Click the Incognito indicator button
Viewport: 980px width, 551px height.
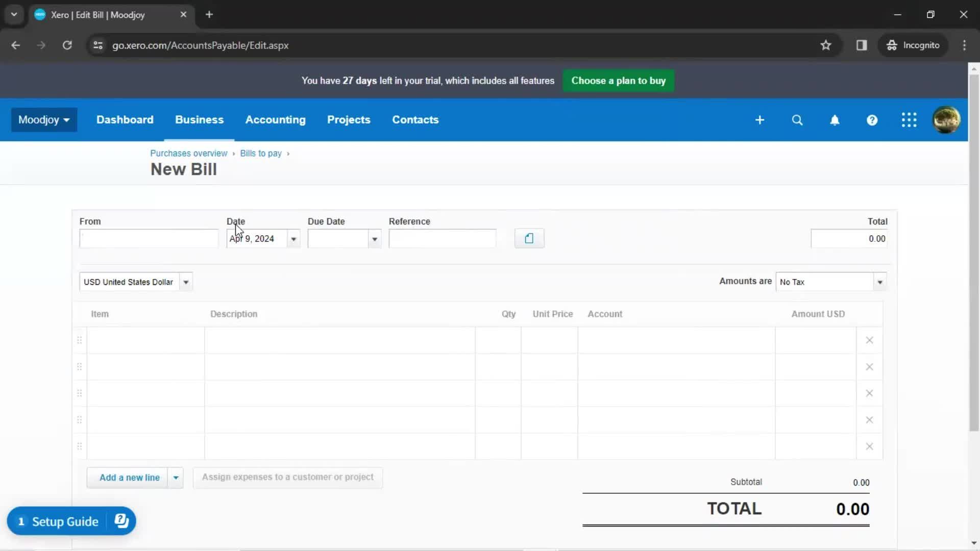pos(913,45)
